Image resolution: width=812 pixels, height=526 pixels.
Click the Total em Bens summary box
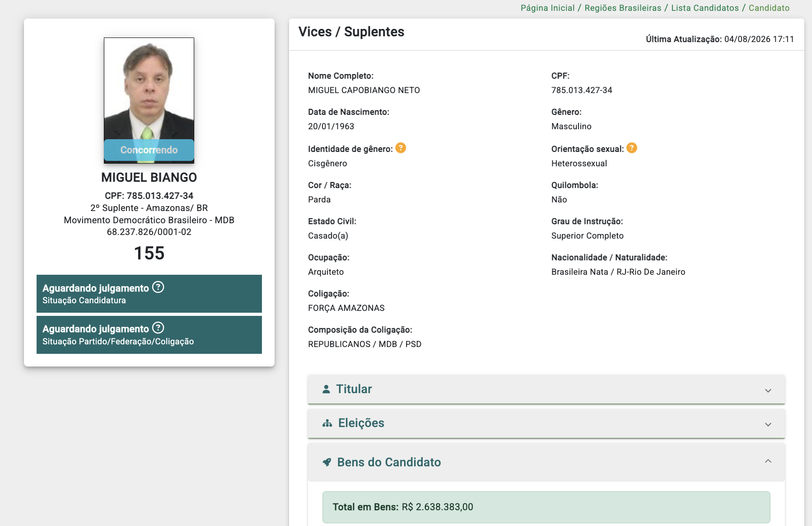pos(546,507)
